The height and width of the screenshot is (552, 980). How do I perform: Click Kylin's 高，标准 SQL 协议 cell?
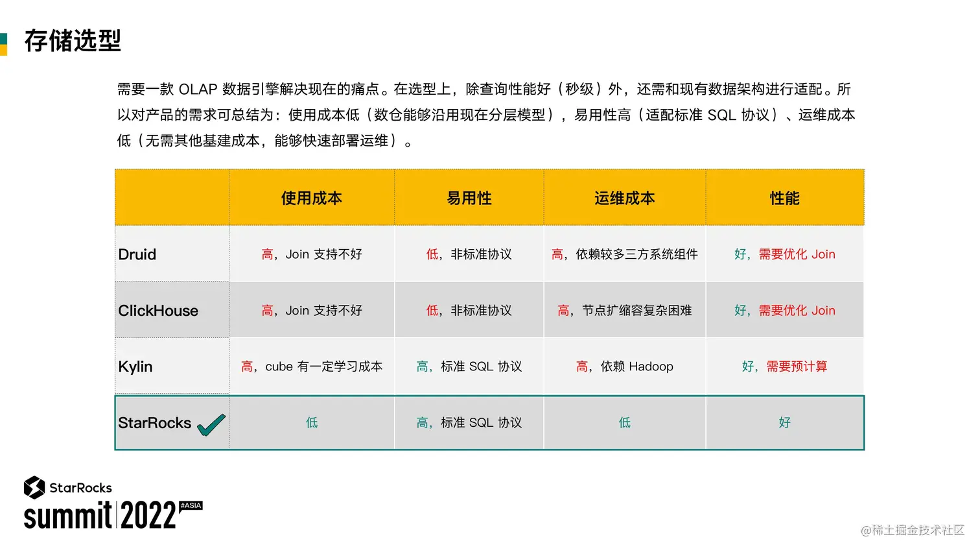pyautogui.click(x=469, y=366)
